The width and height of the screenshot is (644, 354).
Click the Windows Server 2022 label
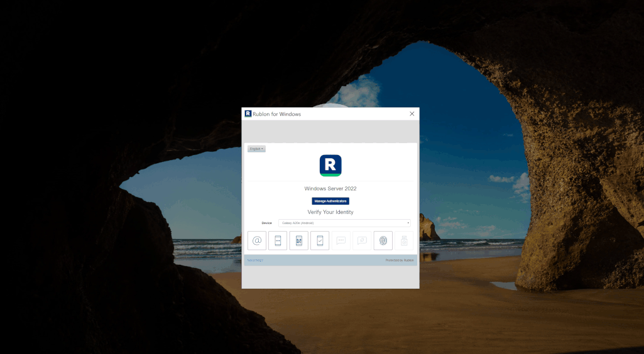click(330, 188)
